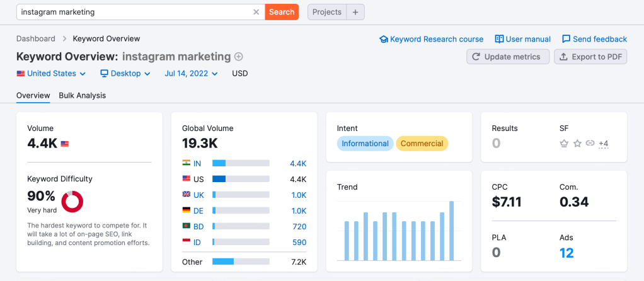
Task: Click the add keyword plus circle icon
Action: tap(239, 57)
